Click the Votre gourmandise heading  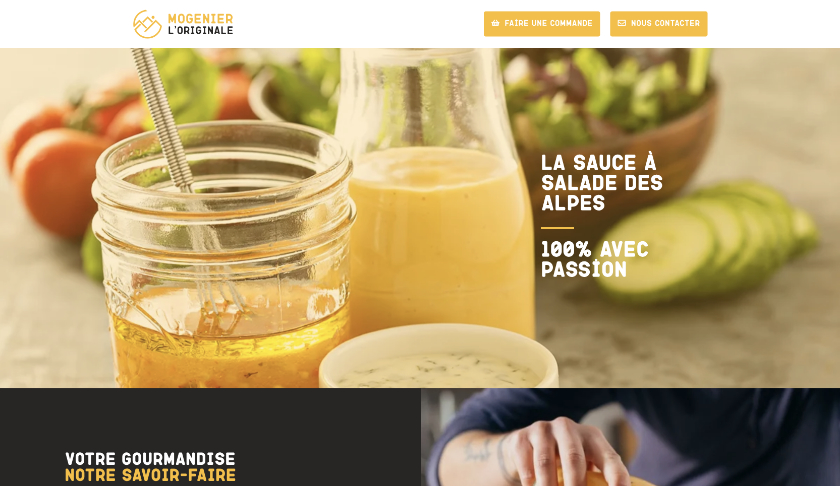[150, 459]
